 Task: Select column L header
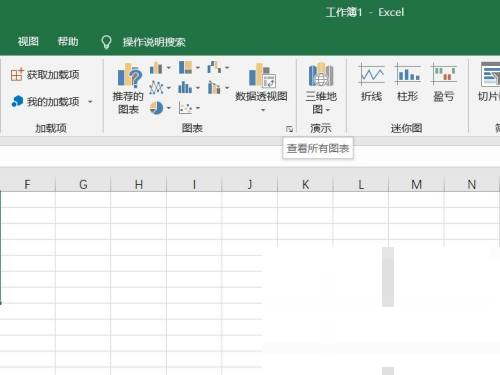361,184
